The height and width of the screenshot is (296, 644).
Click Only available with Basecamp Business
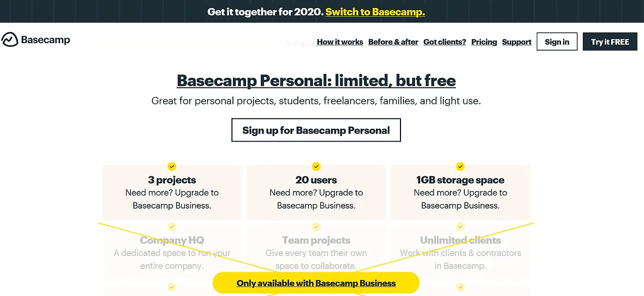(x=316, y=283)
